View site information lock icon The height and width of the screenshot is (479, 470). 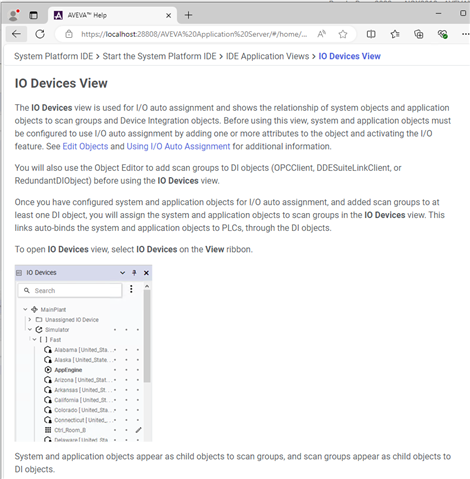pyautogui.click(x=69, y=34)
